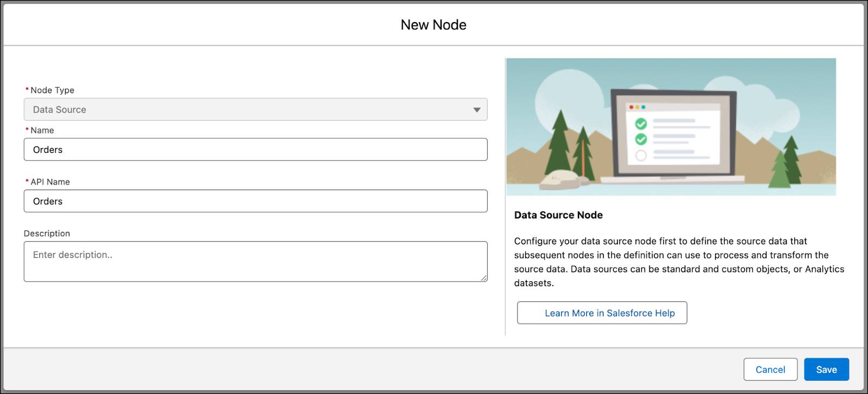The width and height of the screenshot is (868, 394).
Task: Click the API Name input field
Action: [x=256, y=201]
